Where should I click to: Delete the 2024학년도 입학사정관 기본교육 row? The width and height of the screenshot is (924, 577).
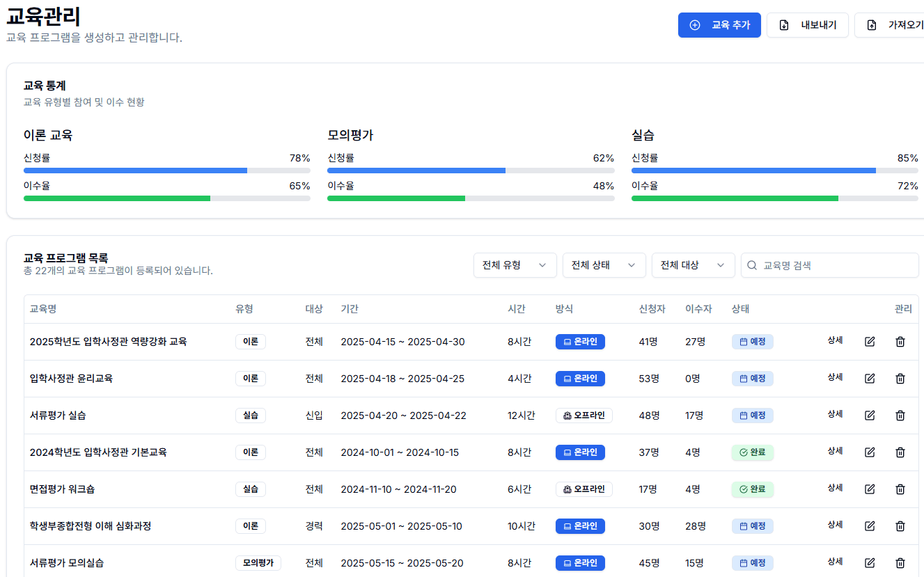pos(900,452)
